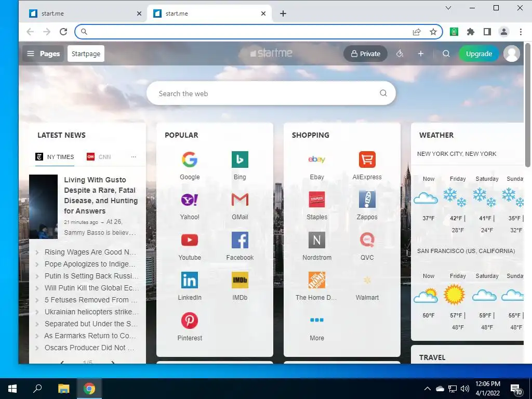Open the Pinterest bookmark icon

[189, 321]
